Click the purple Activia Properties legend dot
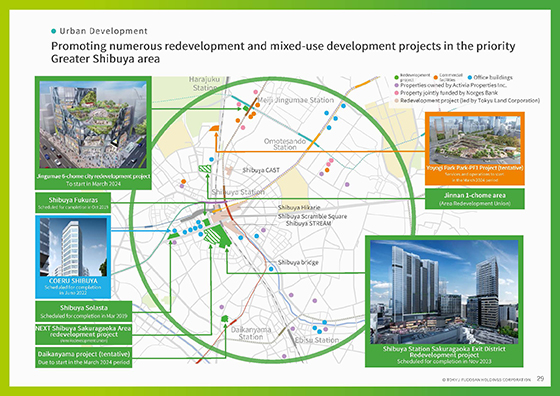This screenshot has width=560, height=396. click(396, 85)
